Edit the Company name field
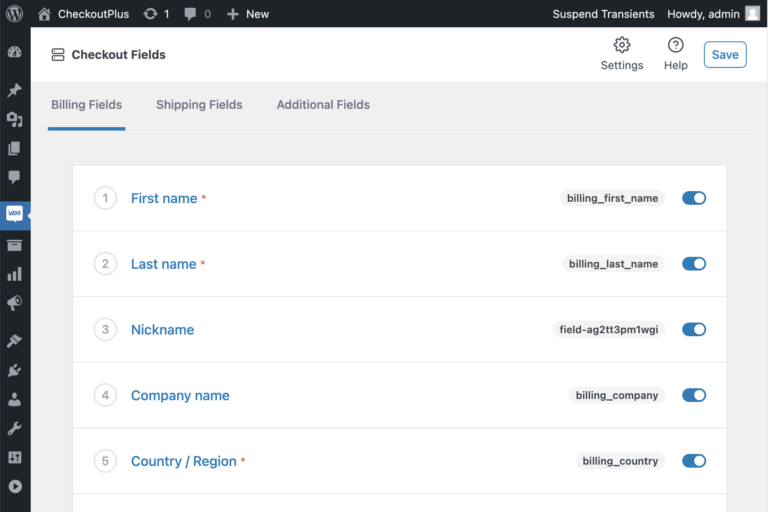This screenshot has height=512, width=768. [180, 395]
